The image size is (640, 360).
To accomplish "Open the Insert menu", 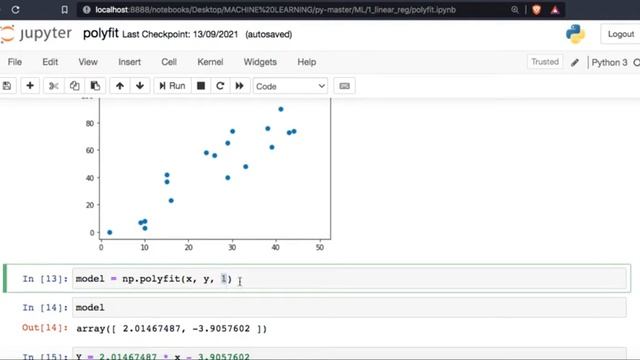I will pos(129,62).
